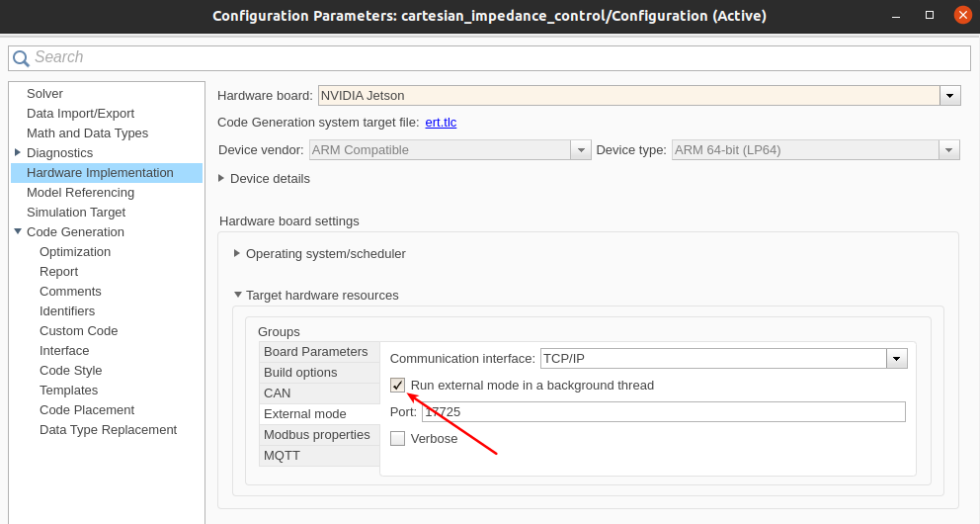Open the Communication interface dropdown

(x=897, y=359)
